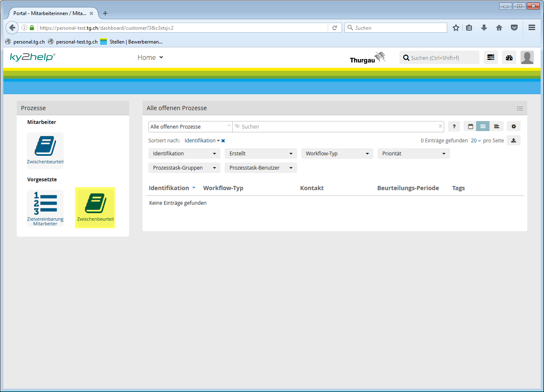Screen dimensions: 544x392
Task: Show site identity lock information
Action: [x=32, y=28]
